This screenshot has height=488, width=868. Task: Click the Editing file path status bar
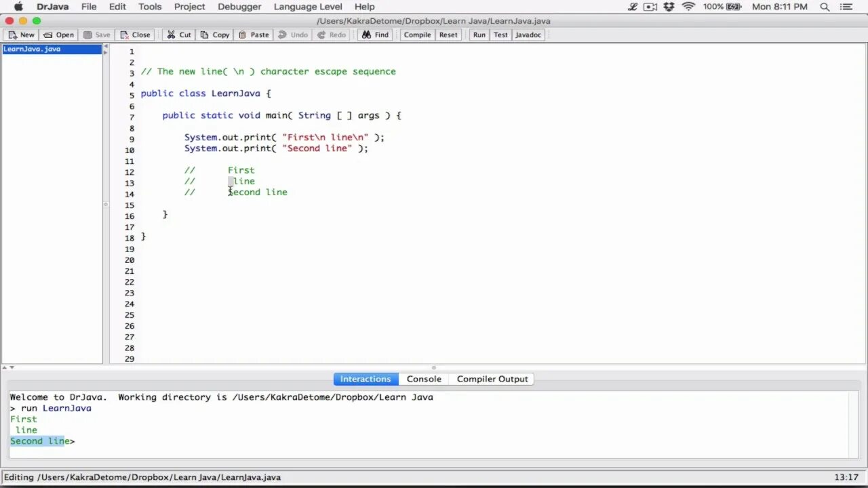coord(142,477)
